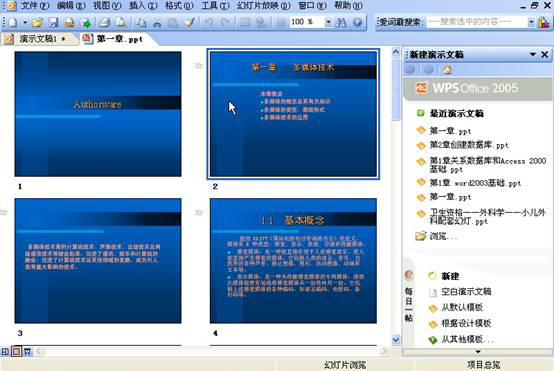554x371 pixels.
Task: Expand the zoom percentage dropdown
Action: [328, 22]
